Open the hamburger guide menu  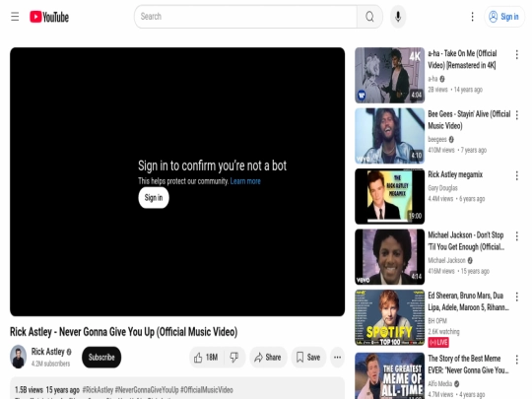[15, 17]
